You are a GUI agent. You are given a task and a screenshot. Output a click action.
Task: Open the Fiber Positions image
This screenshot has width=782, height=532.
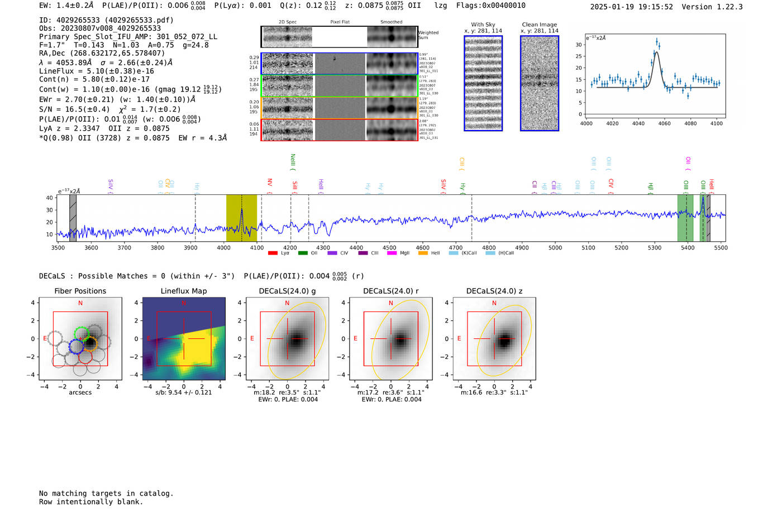pos(80,339)
